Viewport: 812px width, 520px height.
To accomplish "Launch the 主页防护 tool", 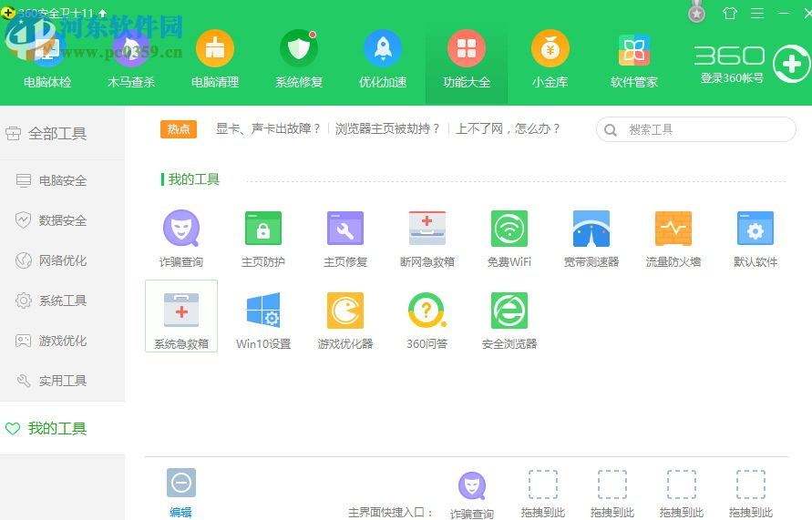I will point(263,239).
